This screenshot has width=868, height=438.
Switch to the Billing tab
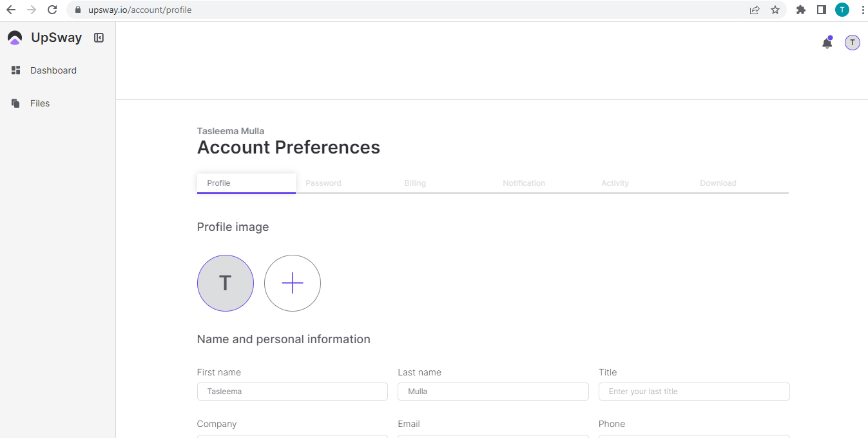(415, 183)
